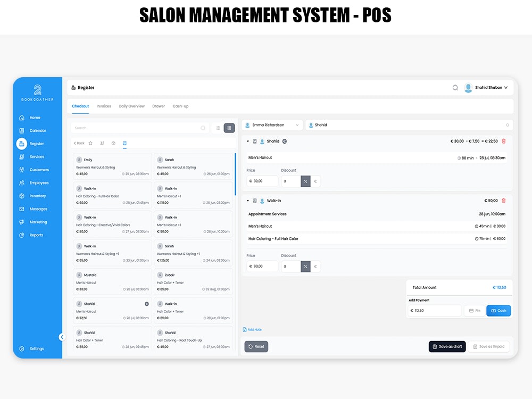Collapse the sidebar with the chevron button
532x399 pixels.
(62, 337)
